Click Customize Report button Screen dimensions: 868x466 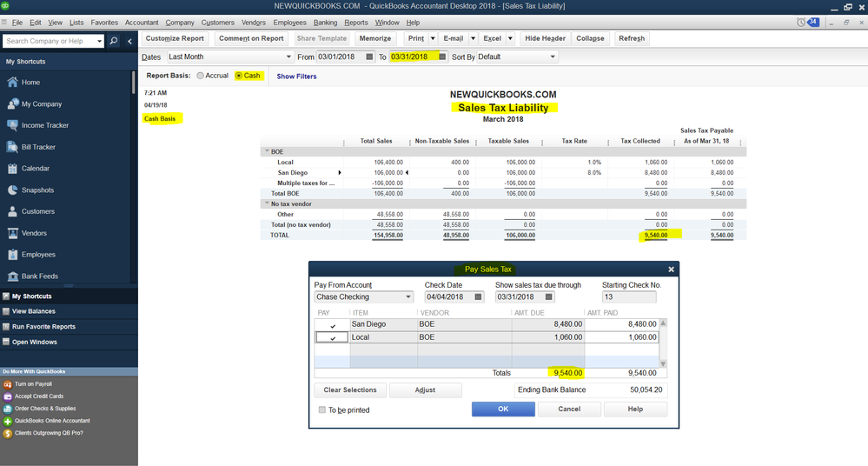[x=175, y=38]
